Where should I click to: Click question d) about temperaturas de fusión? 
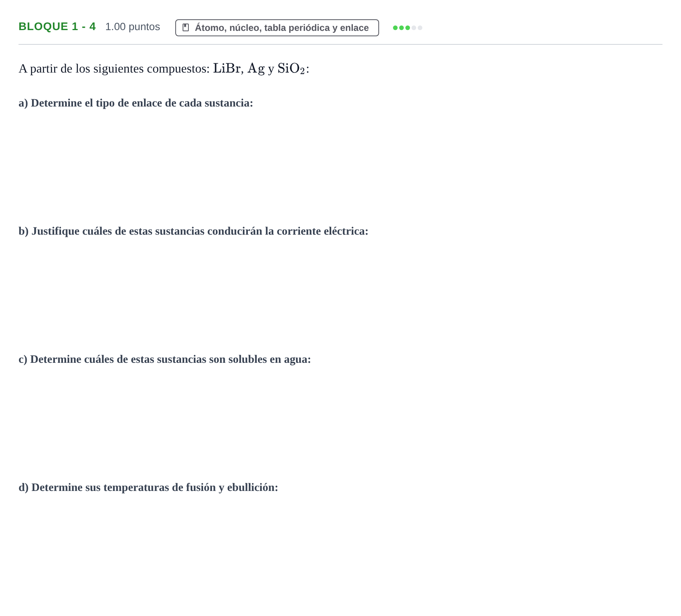148,487
